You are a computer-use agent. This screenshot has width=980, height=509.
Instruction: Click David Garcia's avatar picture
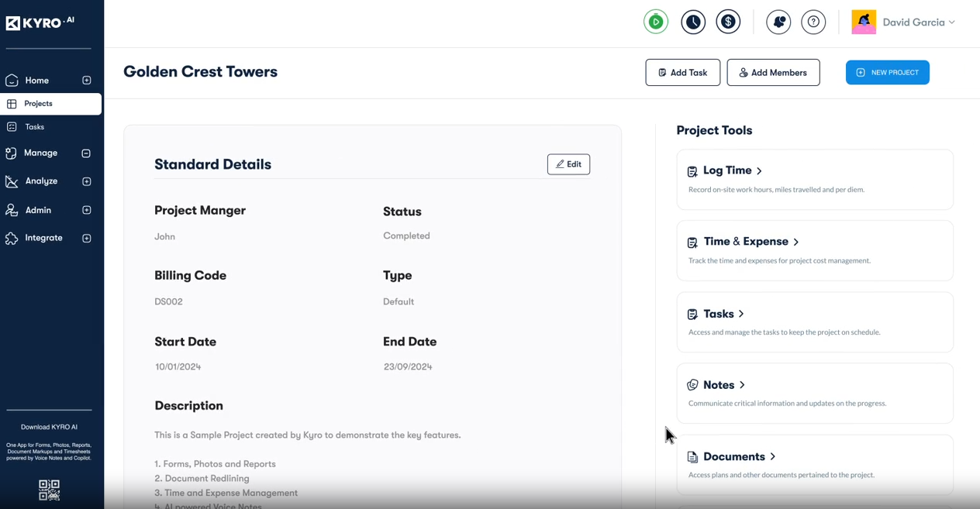click(x=864, y=22)
